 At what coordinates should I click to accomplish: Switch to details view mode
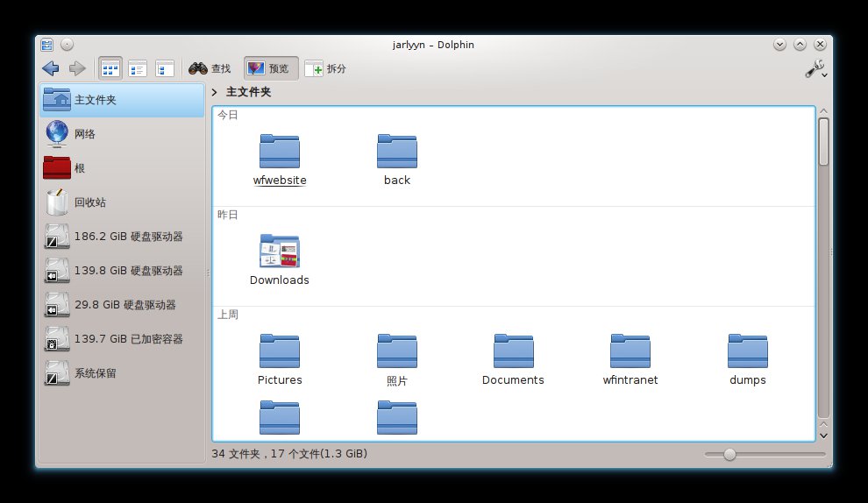[x=138, y=68]
